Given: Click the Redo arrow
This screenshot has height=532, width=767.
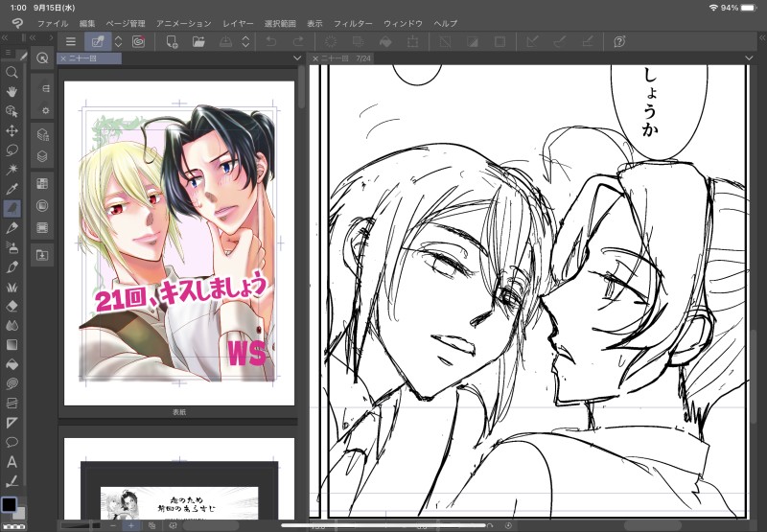Looking at the screenshot, I should tap(298, 42).
